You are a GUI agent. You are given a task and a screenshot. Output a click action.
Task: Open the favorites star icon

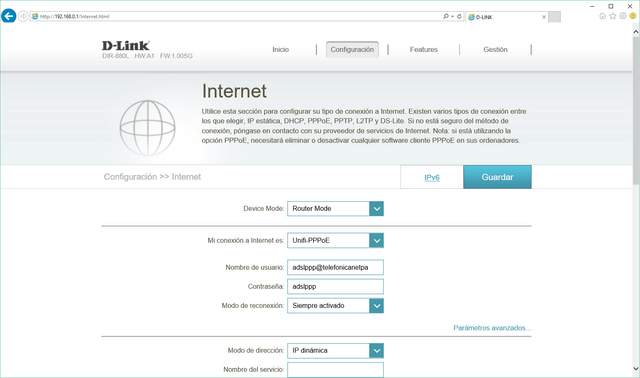click(x=613, y=16)
